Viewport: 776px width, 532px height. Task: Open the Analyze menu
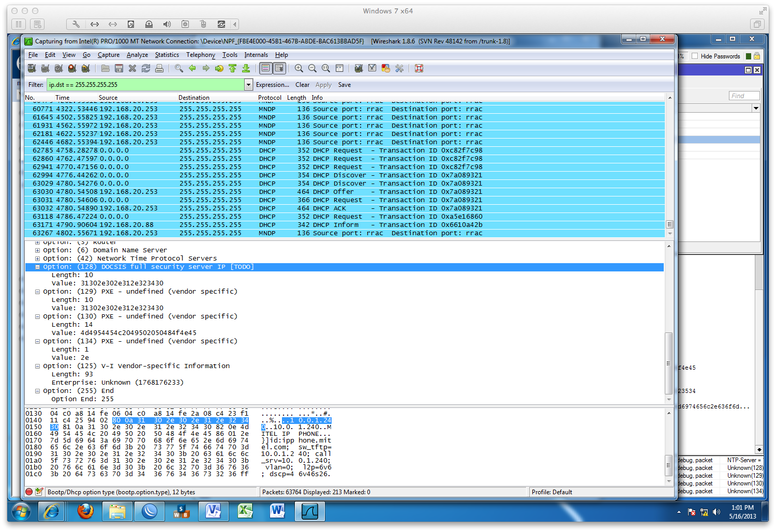(x=137, y=55)
